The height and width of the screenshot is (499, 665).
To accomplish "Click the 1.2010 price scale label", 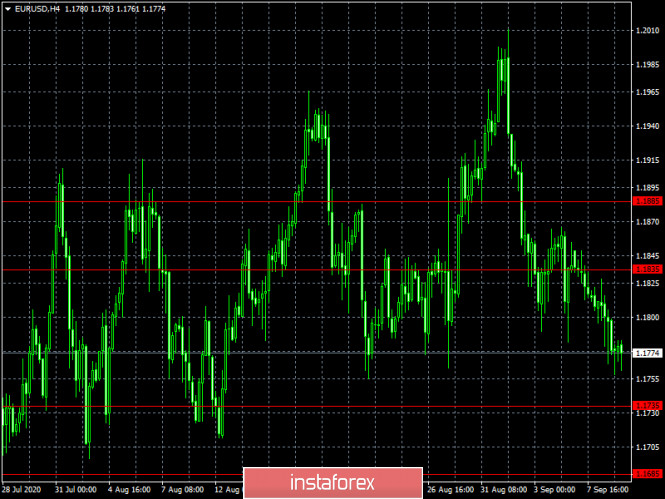I will pyautogui.click(x=646, y=31).
